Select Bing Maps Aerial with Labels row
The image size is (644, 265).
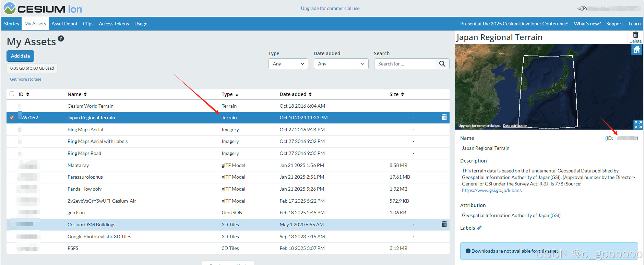tap(228, 141)
